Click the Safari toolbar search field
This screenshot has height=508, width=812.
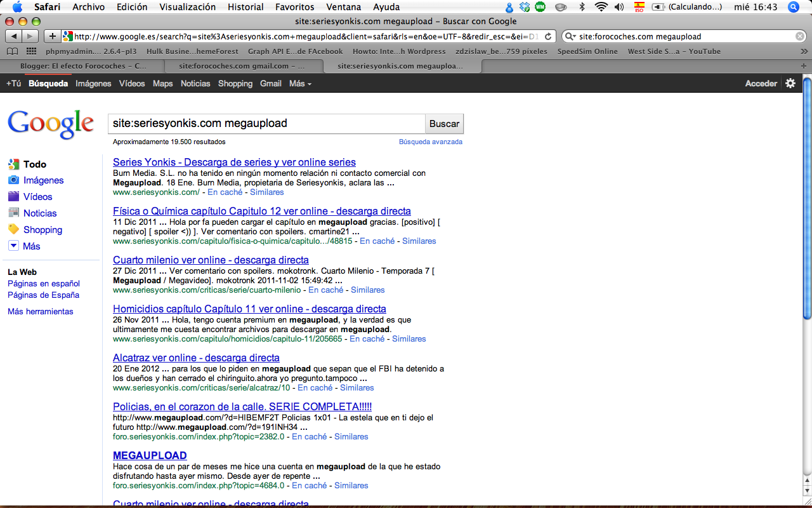pyautogui.click(x=685, y=37)
